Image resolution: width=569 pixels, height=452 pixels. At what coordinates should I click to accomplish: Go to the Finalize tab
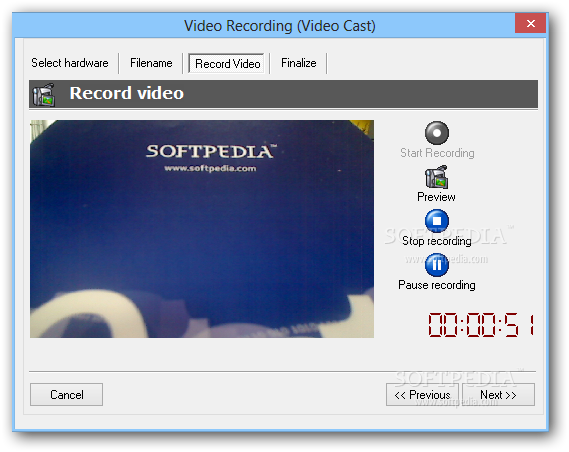click(x=299, y=63)
